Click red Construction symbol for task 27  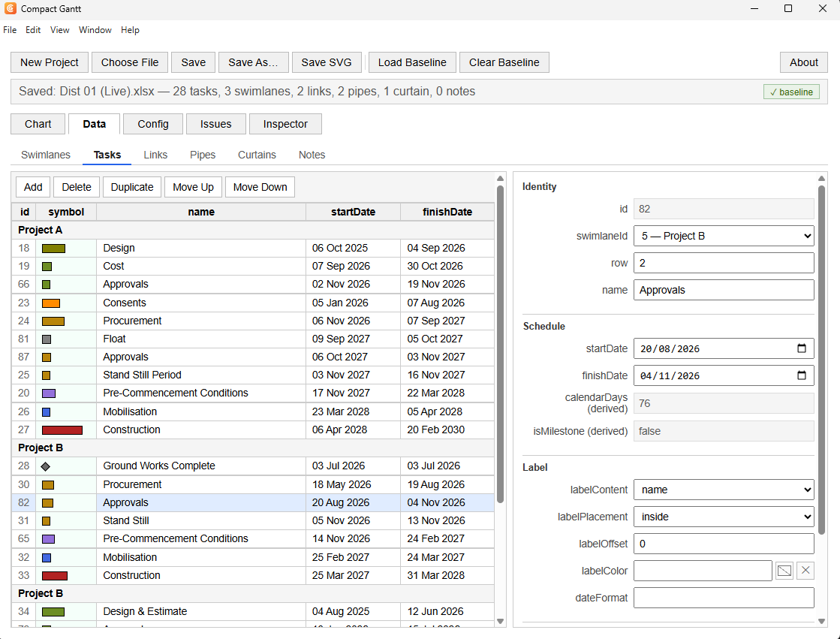62,430
